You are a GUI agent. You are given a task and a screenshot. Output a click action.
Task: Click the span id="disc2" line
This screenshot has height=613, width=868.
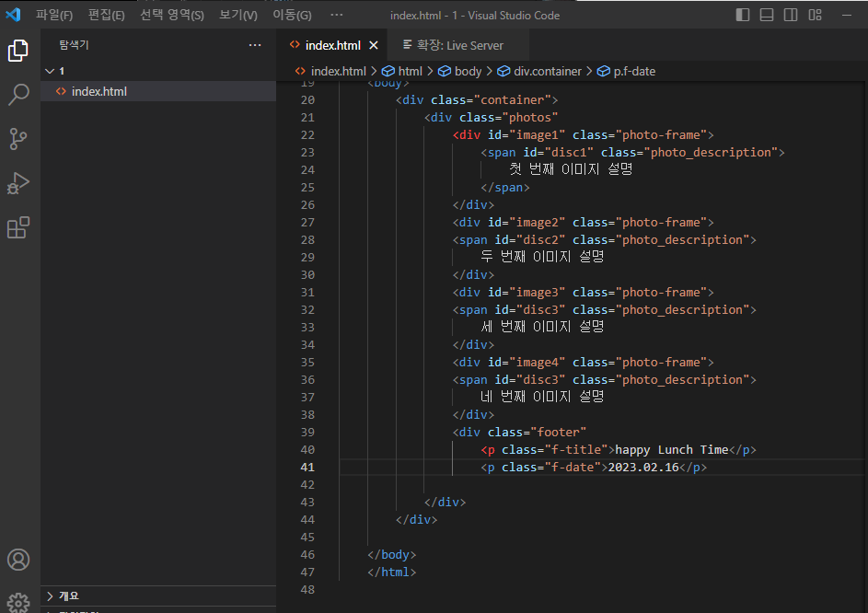[605, 240]
